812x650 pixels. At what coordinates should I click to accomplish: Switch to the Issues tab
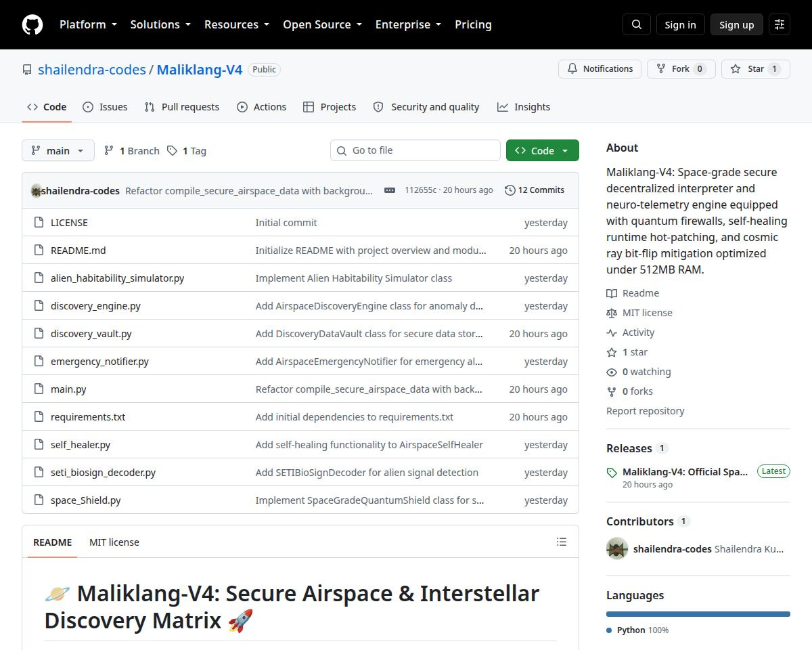point(105,107)
